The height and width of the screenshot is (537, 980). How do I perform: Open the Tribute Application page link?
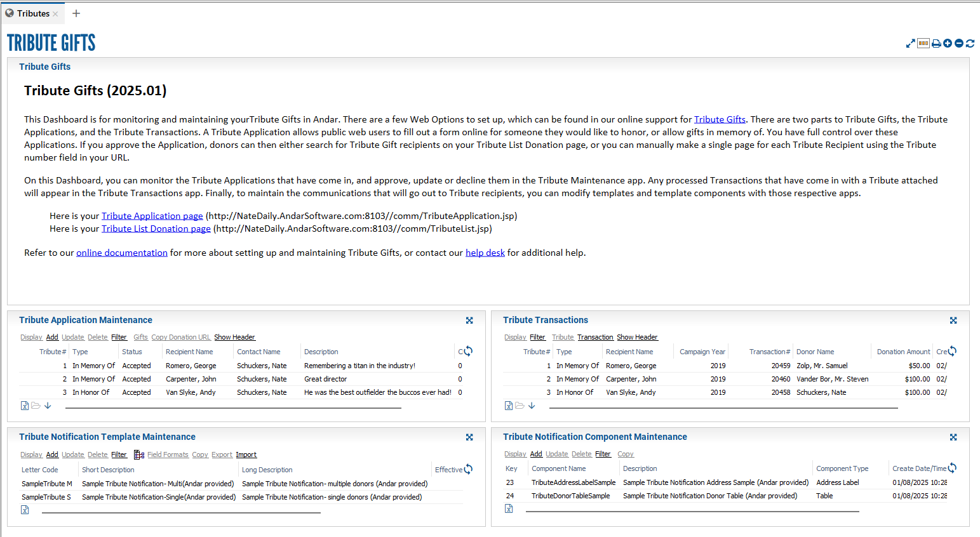click(152, 216)
